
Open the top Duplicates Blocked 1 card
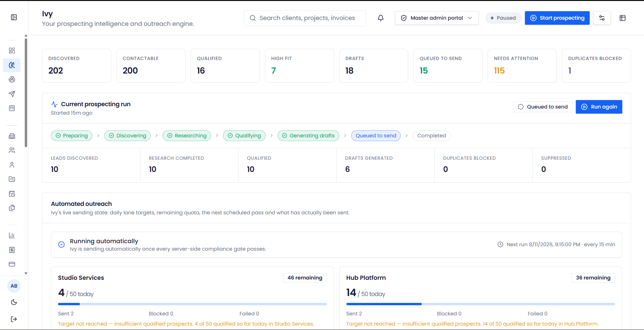(596, 66)
